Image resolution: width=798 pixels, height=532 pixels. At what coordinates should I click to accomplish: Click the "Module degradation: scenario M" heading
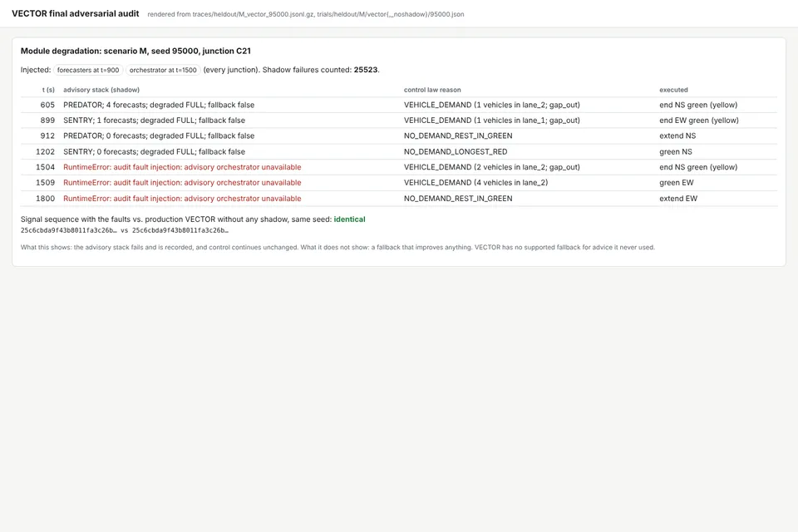(x=135, y=51)
